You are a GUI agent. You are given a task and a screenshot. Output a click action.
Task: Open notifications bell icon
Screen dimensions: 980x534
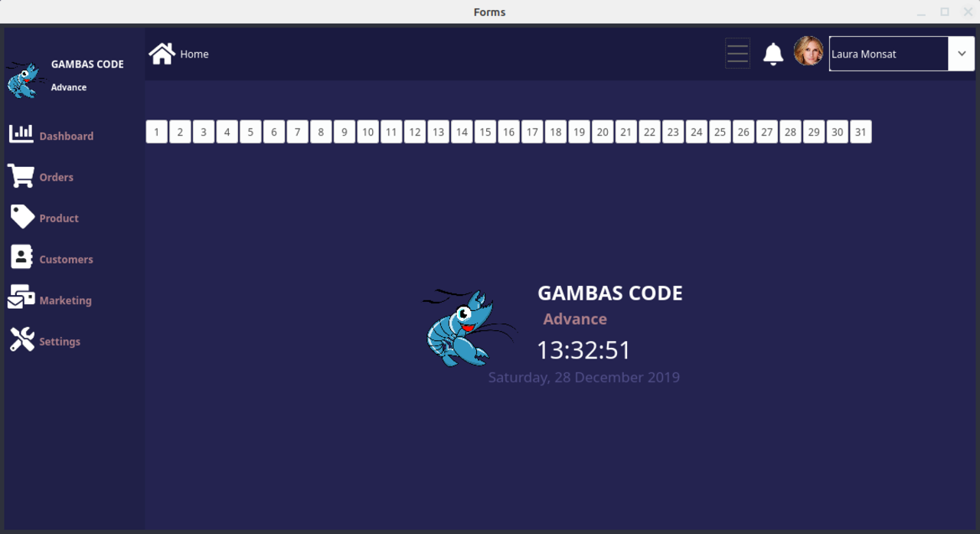click(773, 54)
